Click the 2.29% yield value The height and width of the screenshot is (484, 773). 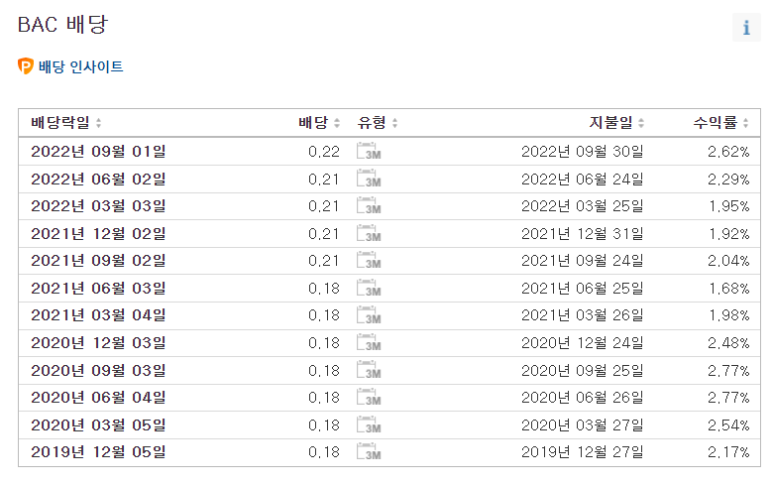point(729,179)
